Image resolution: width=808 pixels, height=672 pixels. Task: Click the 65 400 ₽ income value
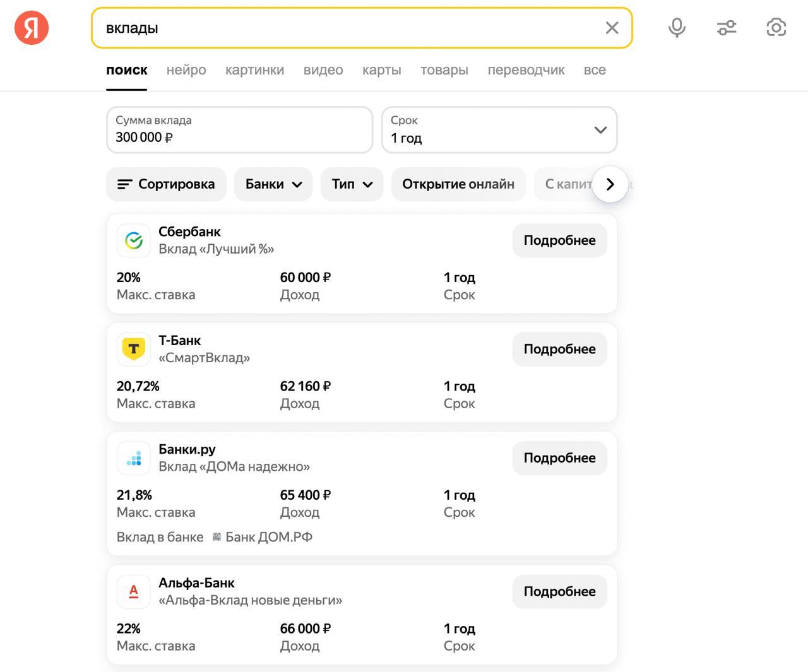point(306,495)
